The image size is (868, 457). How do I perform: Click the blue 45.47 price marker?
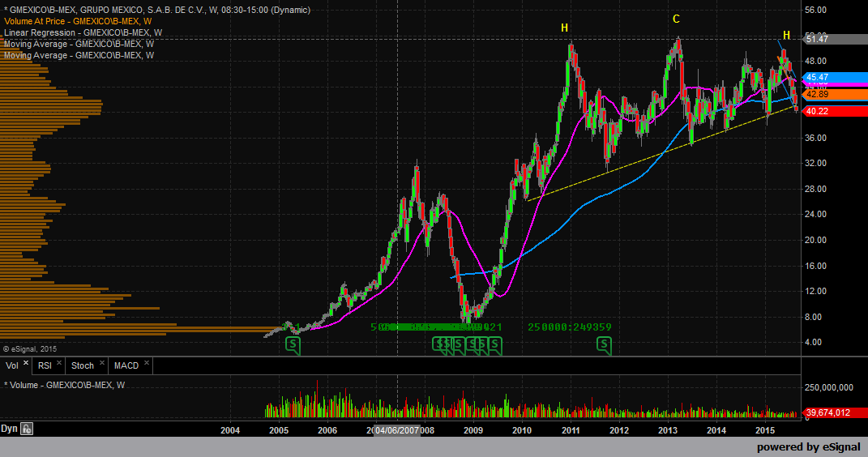coord(836,77)
